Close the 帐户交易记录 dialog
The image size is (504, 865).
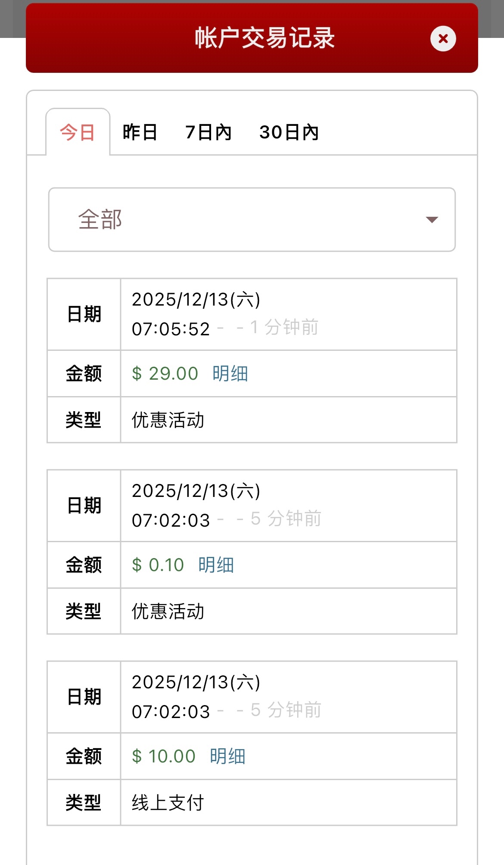click(443, 39)
